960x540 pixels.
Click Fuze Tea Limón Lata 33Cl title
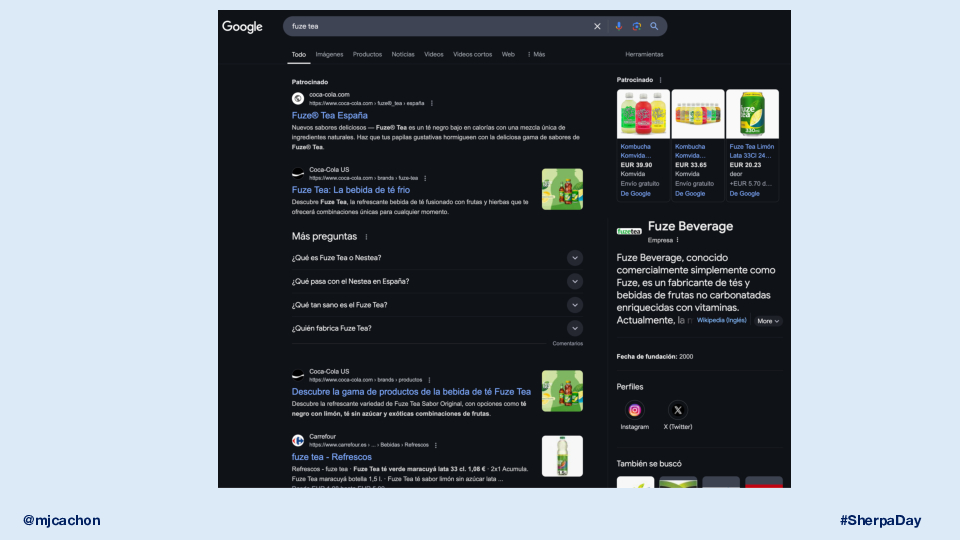tap(752, 151)
